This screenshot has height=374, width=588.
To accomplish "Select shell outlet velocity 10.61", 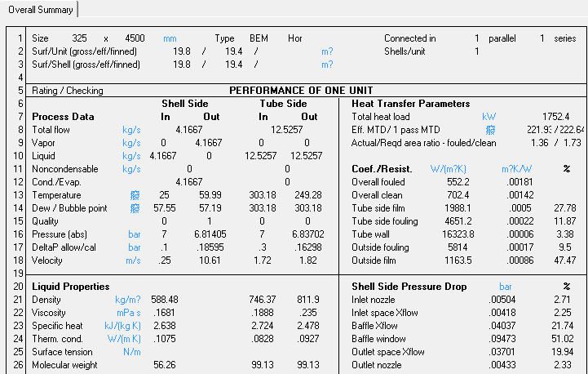I will pyautogui.click(x=210, y=260).
